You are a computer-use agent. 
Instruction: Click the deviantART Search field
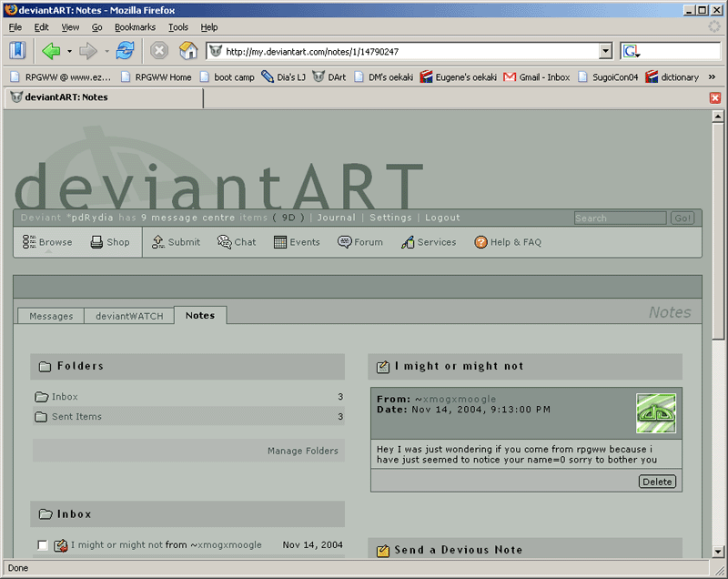[x=621, y=218]
